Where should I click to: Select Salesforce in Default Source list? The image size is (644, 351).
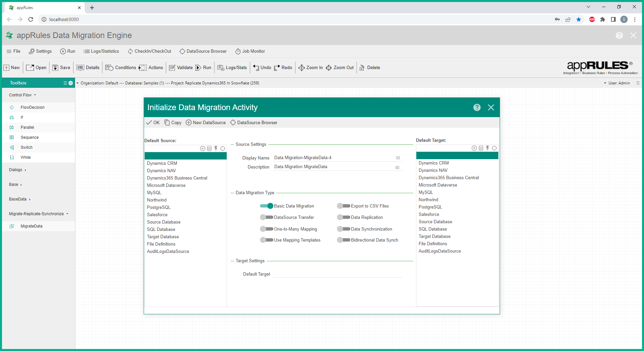click(185, 215)
